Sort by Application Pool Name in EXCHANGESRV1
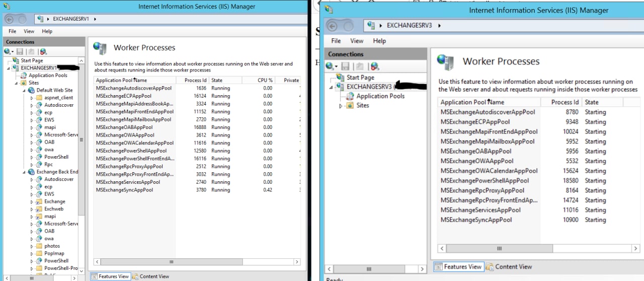The image size is (644, 281). pyautogui.click(x=136, y=80)
